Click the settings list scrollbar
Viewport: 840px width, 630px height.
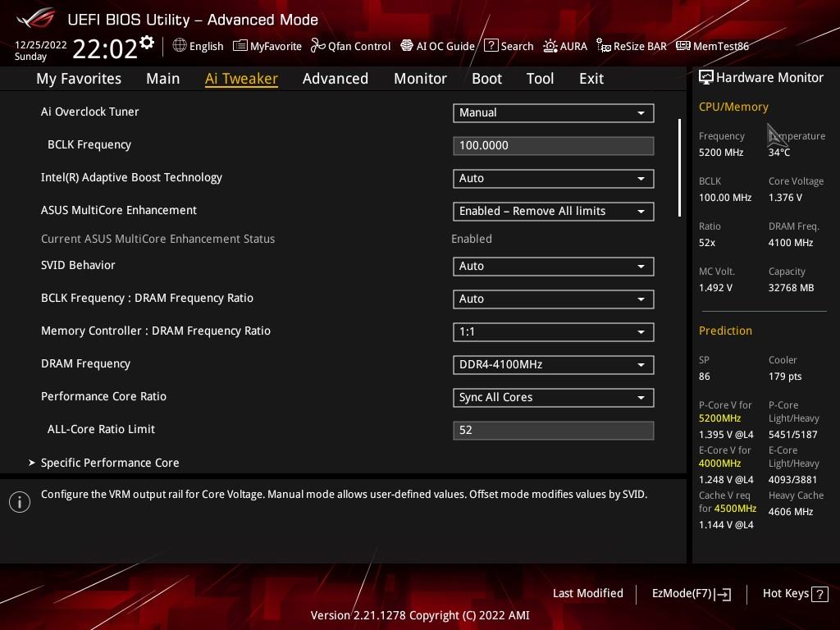coord(679,167)
